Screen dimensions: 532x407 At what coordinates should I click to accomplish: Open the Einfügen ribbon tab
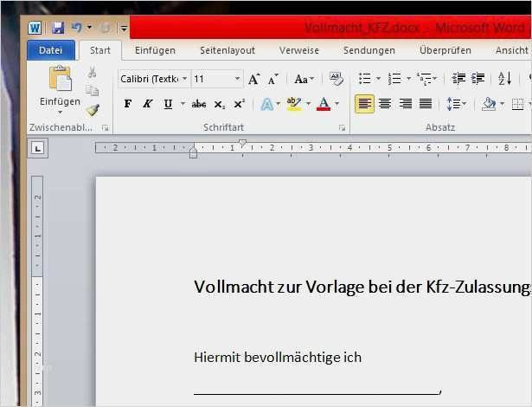coord(155,50)
